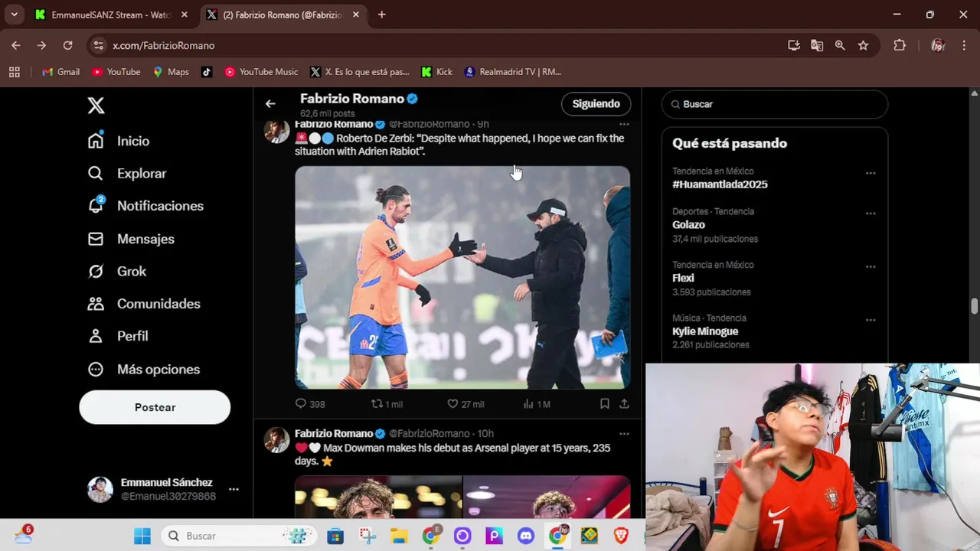Open the #Huamantlada2025 trend

[x=720, y=184]
